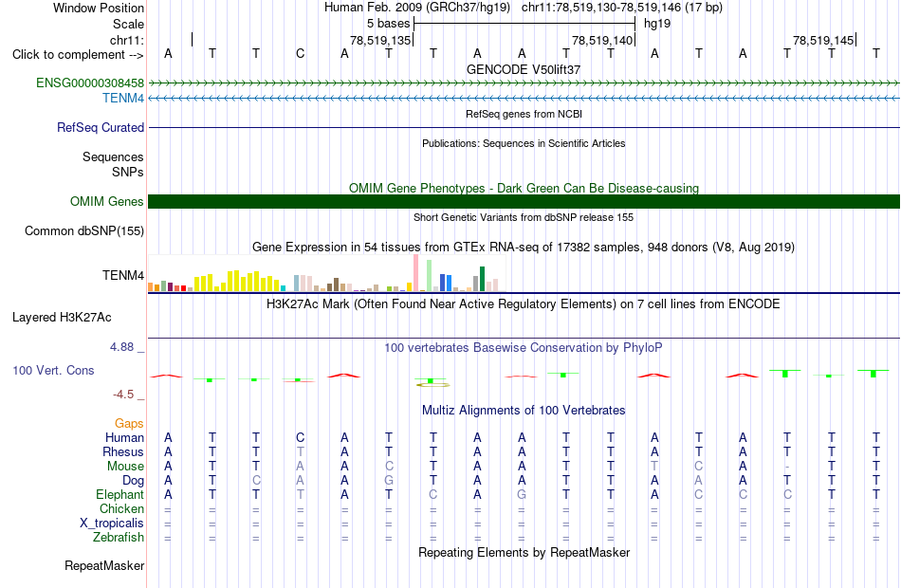Click the 'Sequences' publications track label
Viewport: 901px width, 588px height.
point(113,156)
